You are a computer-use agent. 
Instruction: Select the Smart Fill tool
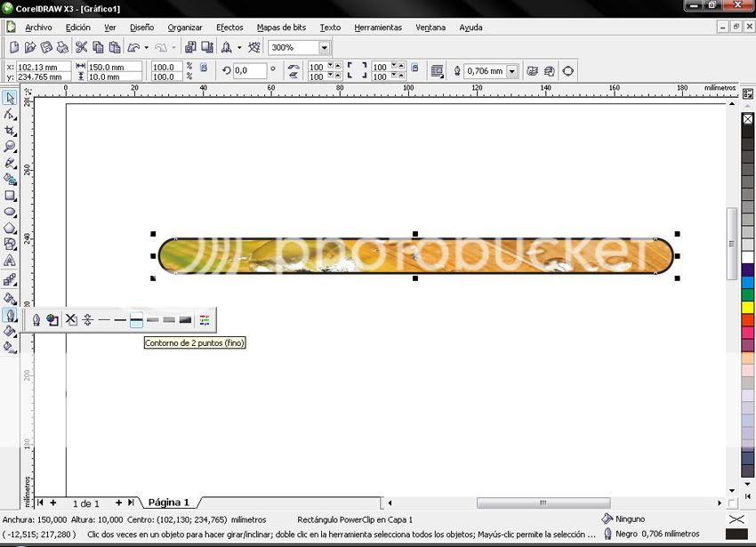click(x=10, y=180)
